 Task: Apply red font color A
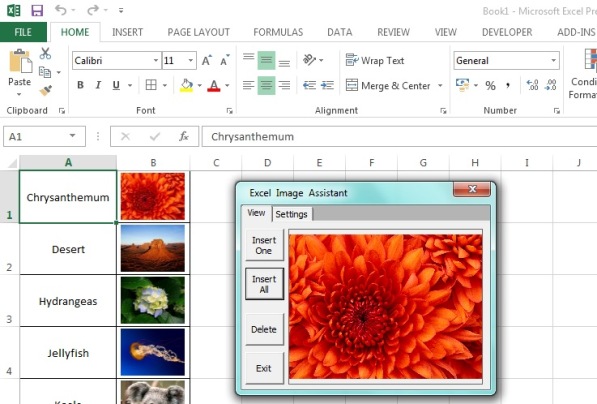214,85
